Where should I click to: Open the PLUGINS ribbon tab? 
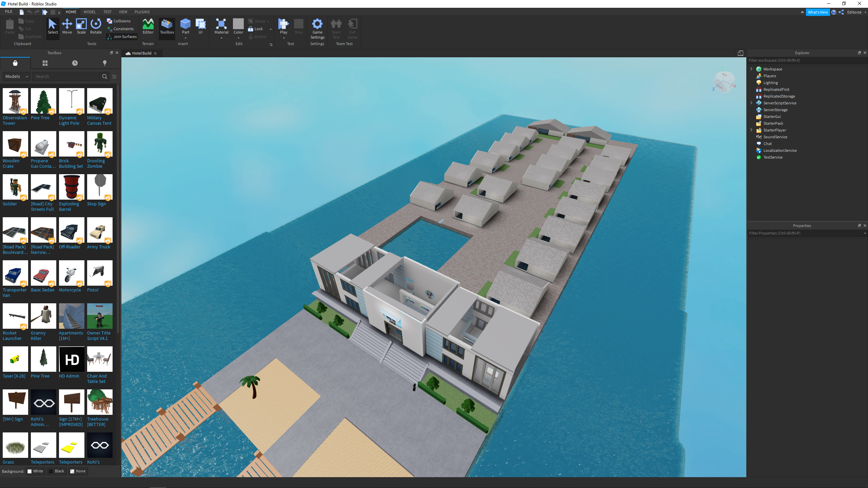142,12
